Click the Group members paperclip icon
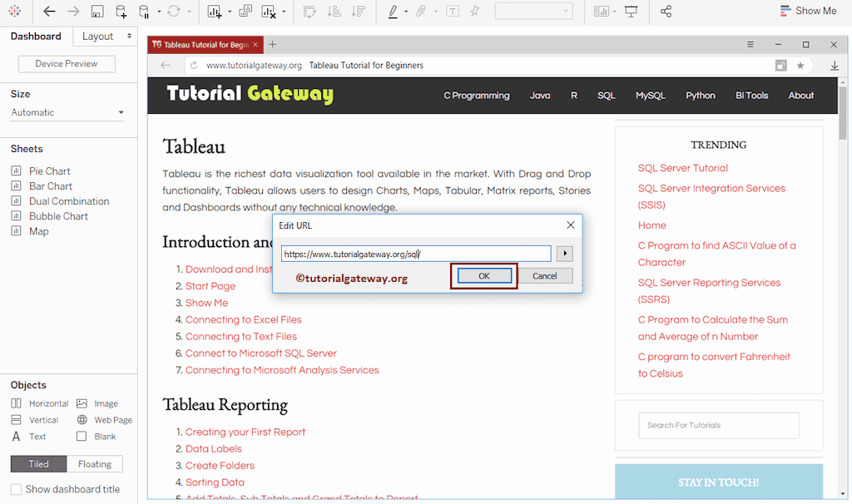Image resolution: width=852 pixels, height=504 pixels. click(420, 12)
